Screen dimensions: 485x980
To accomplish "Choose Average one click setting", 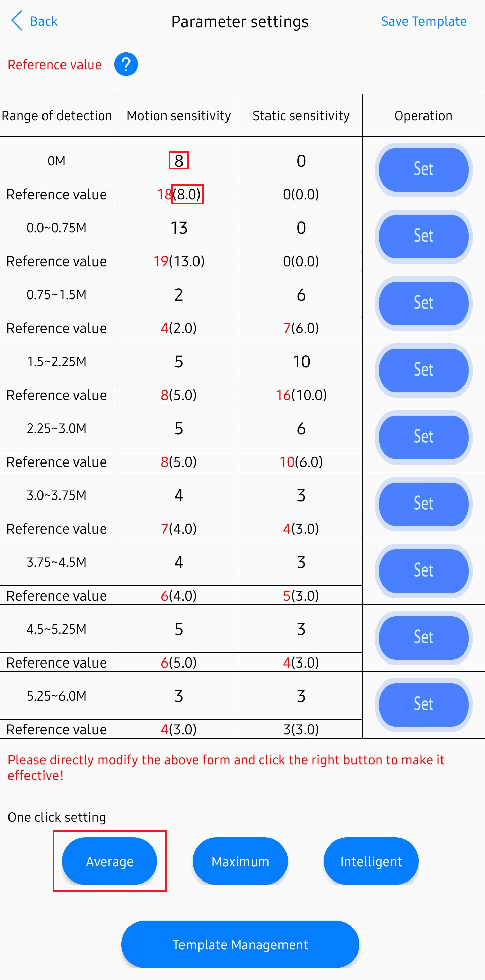I will [x=110, y=861].
